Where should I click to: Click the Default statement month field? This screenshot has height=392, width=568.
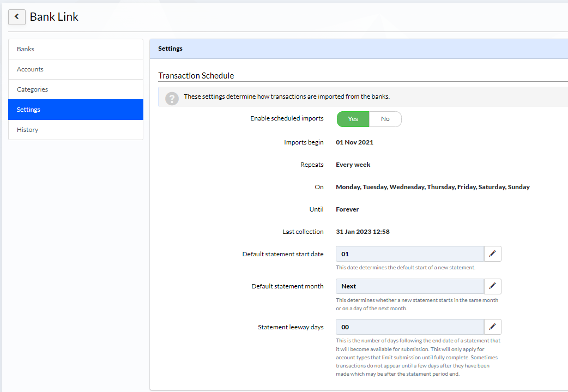pos(410,286)
